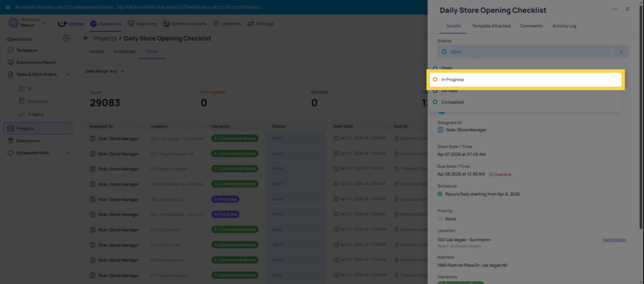Expand the Workspace Nexus switcher
The image size is (644, 284).
click(43, 23)
